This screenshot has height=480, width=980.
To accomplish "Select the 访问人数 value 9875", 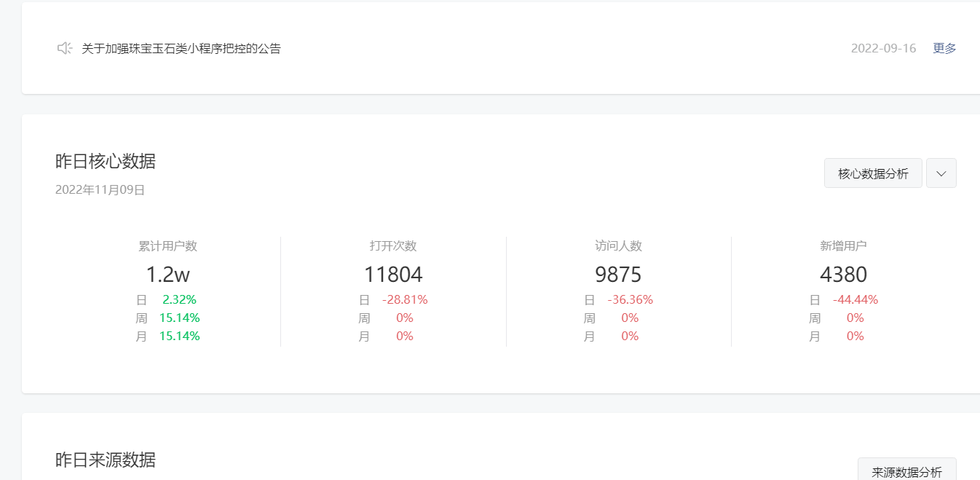I will click(x=618, y=275).
